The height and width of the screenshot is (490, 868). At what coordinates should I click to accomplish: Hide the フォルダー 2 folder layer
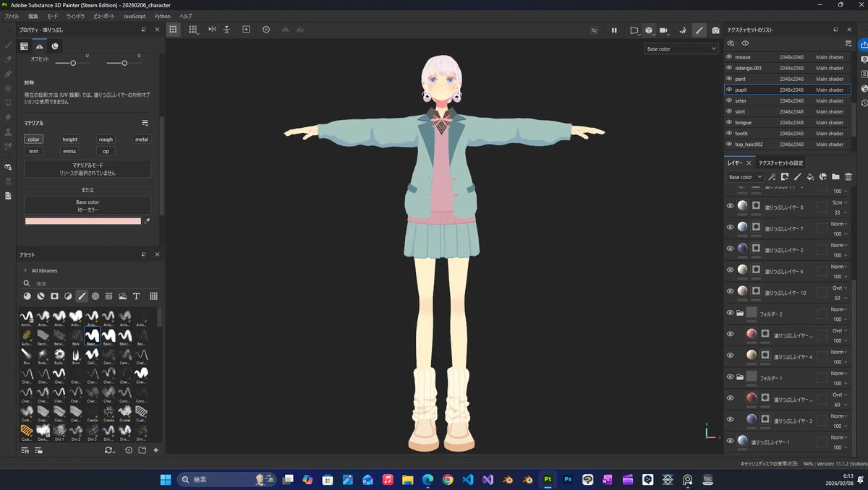[x=730, y=313]
